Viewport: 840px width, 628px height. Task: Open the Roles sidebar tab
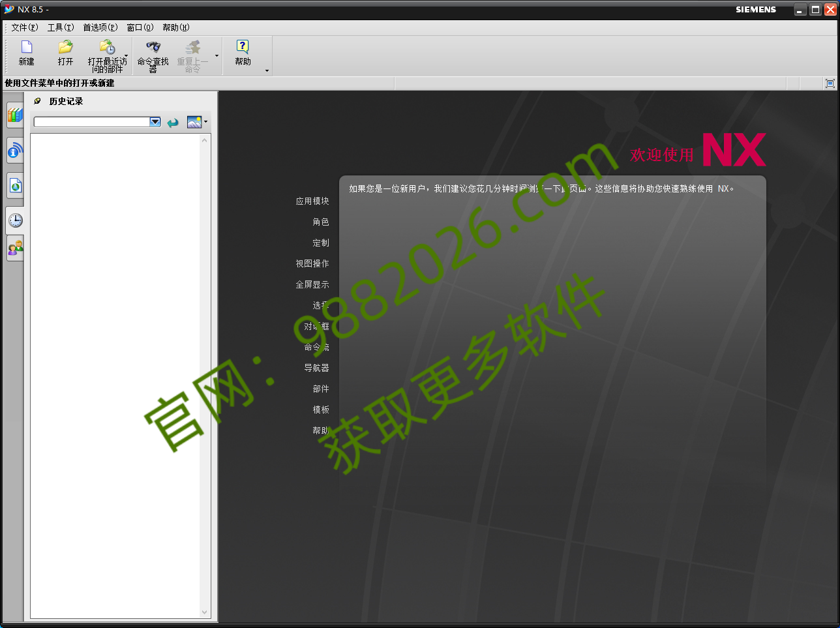[15, 248]
